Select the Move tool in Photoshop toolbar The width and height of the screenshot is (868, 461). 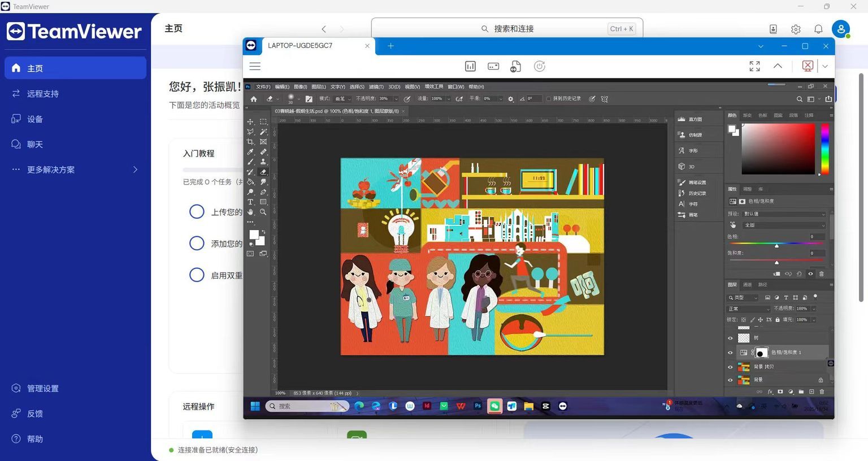250,121
